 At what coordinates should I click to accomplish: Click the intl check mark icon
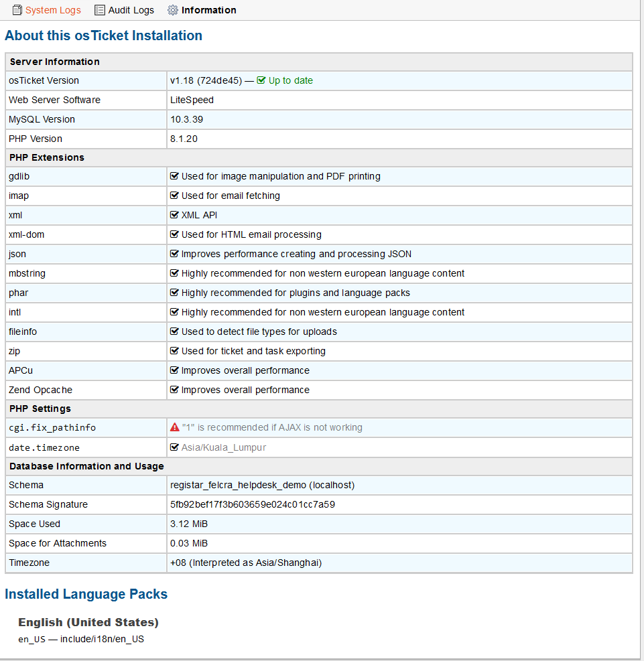point(174,311)
